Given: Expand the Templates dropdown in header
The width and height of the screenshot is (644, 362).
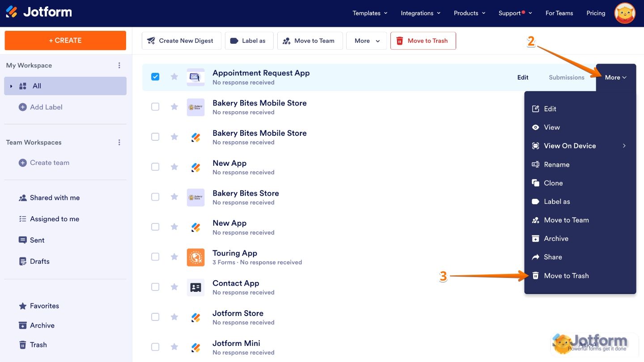Looking at the screenshot, I should pyautogui.click(x=370, y=13).
